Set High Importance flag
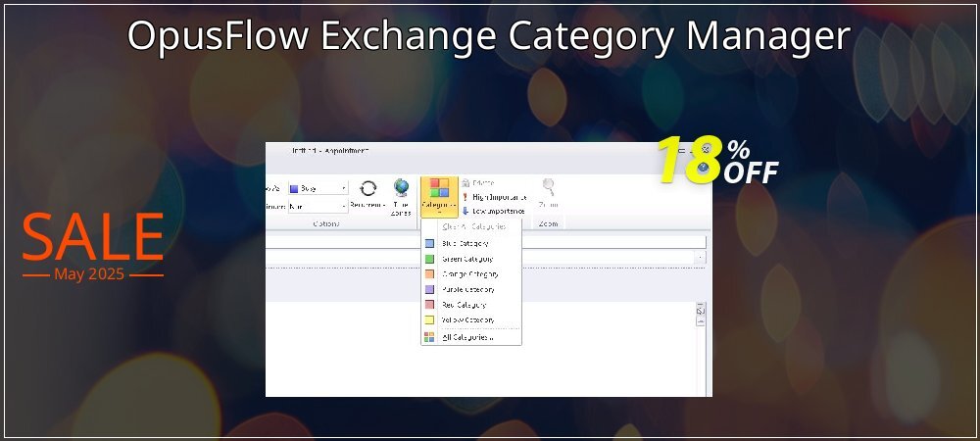The height and width of the screenshot is (441, 980). coord(494,197)
